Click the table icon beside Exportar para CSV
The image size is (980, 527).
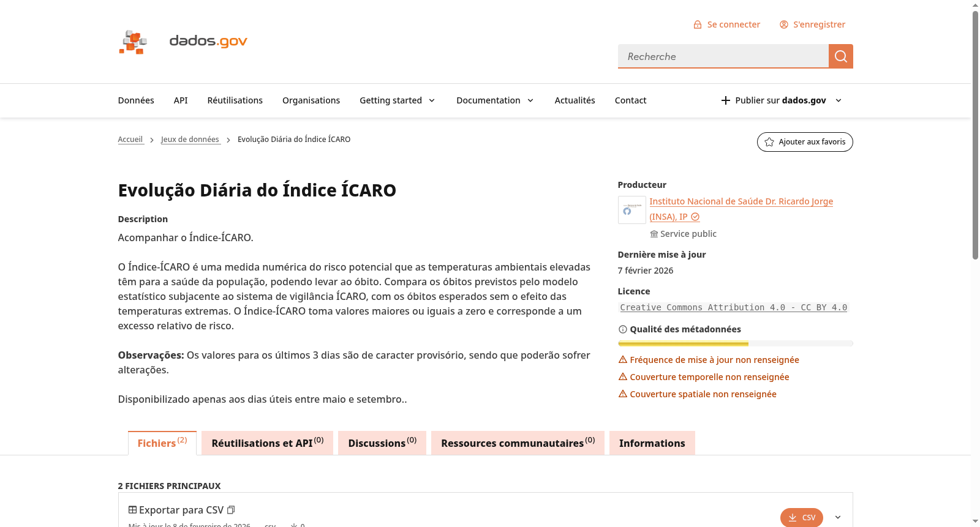[x=132, y=510]
